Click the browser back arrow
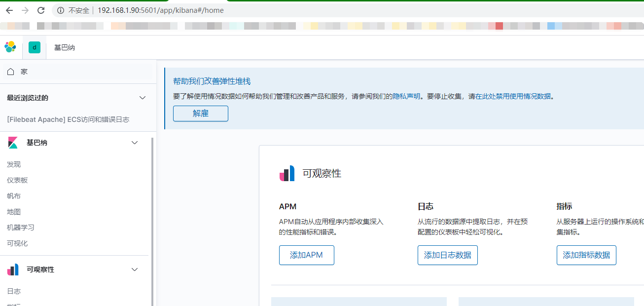 tap(9, 10)
